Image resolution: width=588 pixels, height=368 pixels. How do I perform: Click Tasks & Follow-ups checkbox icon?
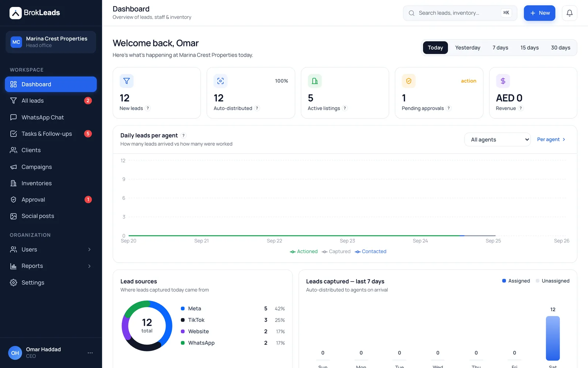click(x=14, y=134)
